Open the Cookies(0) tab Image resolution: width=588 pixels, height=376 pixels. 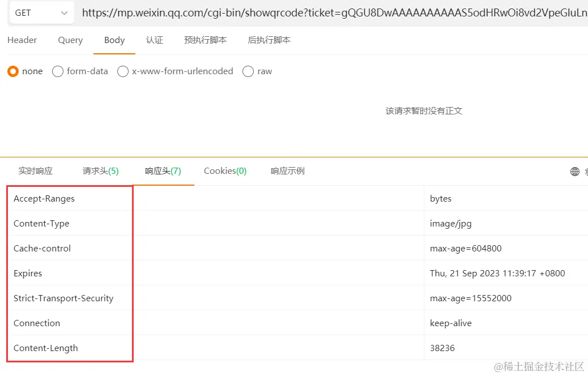[225, 171]
